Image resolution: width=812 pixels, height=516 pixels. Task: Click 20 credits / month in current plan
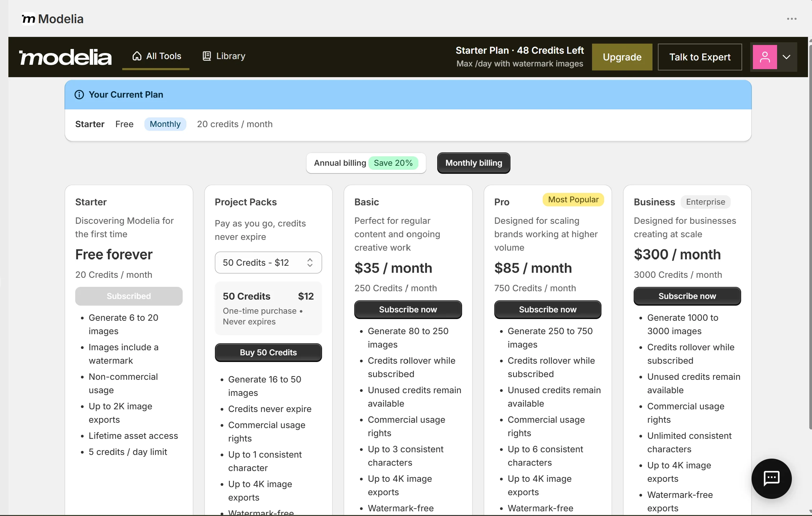click(235, 124)
